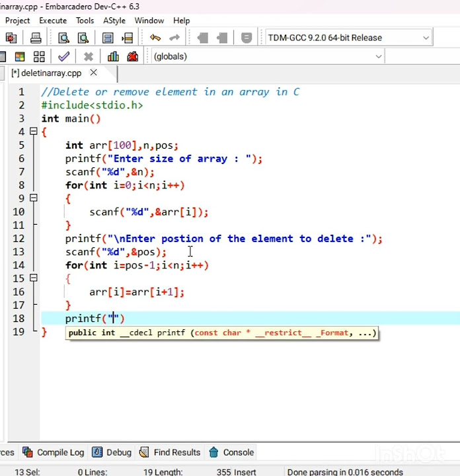Collapse the fold marker at line 4
460x476 pixels.
pos(34,132)
